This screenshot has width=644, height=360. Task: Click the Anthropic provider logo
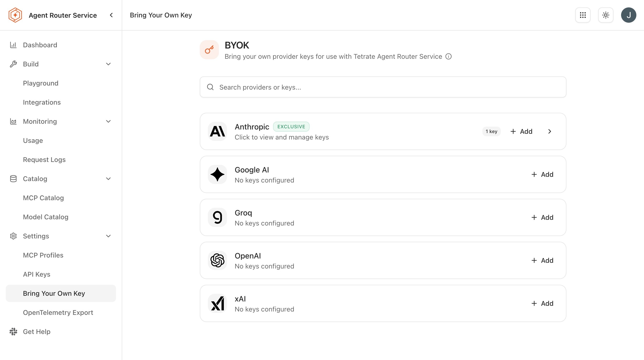(217, 131)
